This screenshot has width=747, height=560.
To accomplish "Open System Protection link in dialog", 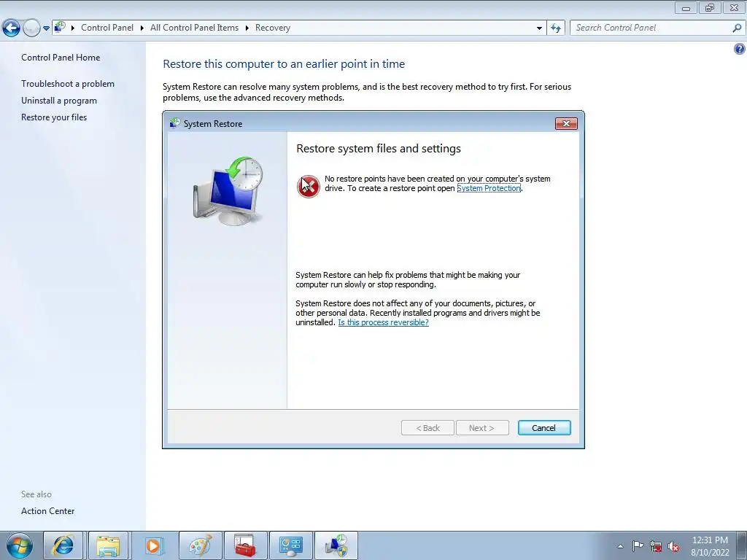I will tap(489, 188).
